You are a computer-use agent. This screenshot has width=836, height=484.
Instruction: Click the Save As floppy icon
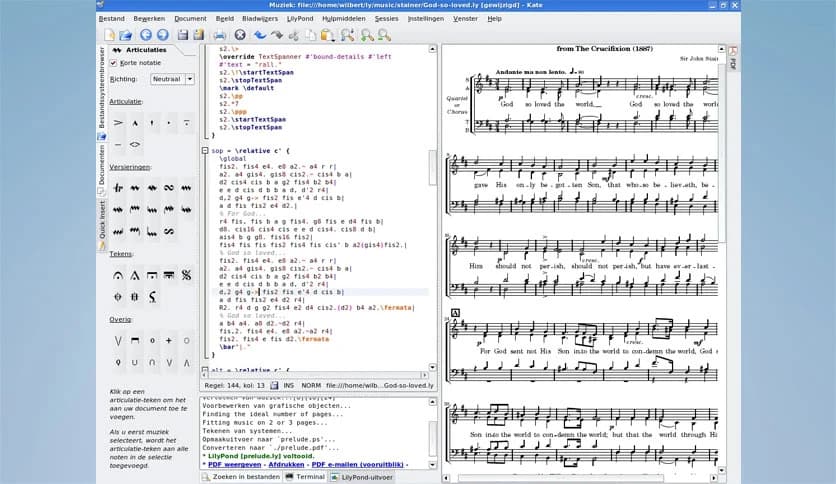point(199,35)
